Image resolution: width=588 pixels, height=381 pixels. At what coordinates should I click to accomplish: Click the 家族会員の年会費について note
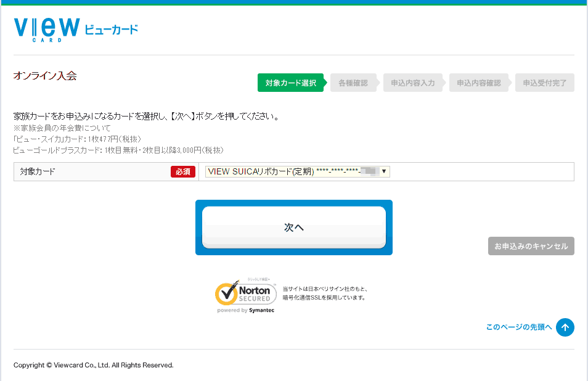(x=62, y=128)
